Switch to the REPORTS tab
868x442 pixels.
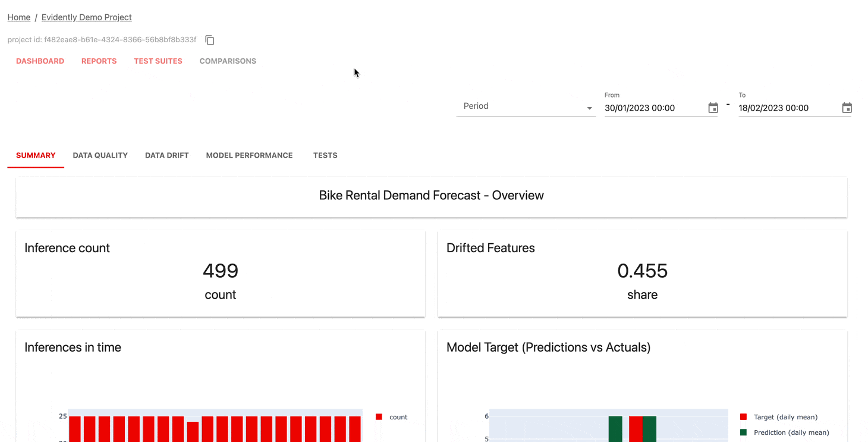(x=99, y=61)
